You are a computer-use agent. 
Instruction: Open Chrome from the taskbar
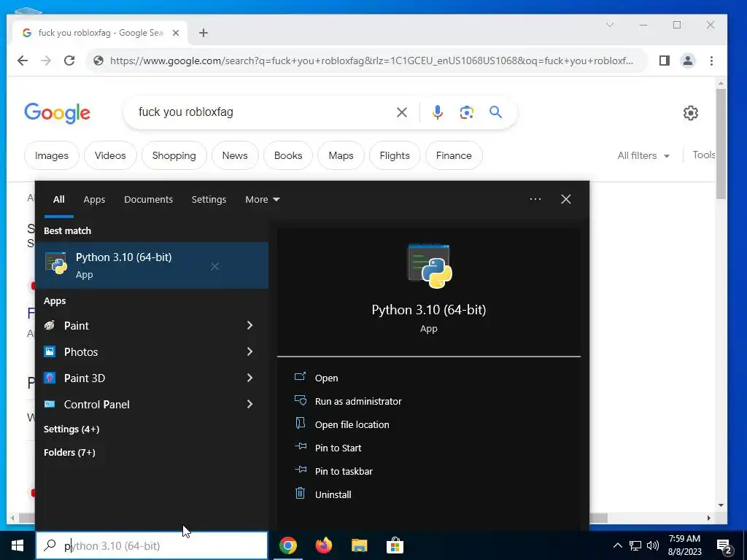pyautogui.click(x=288, y=545)
